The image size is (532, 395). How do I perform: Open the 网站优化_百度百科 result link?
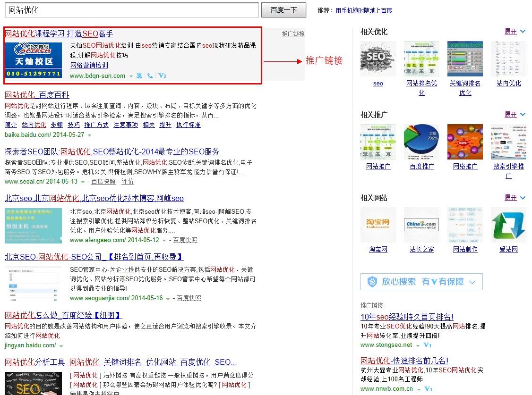[x=37, y=95]
